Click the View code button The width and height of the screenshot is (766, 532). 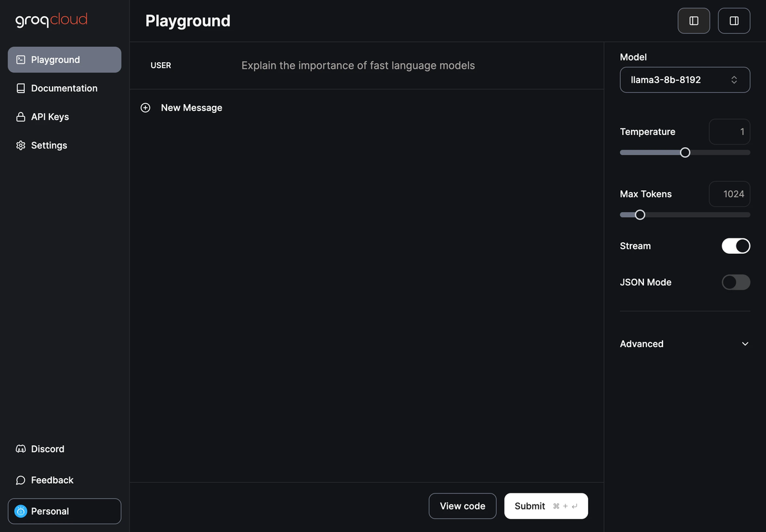click(463, 506)
